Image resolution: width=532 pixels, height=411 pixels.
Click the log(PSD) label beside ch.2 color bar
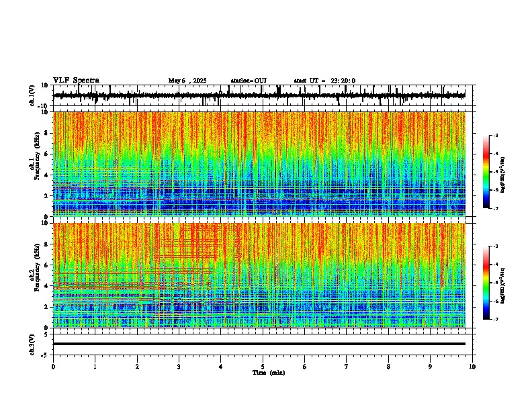pyautogui.click(x=502, y=285)
